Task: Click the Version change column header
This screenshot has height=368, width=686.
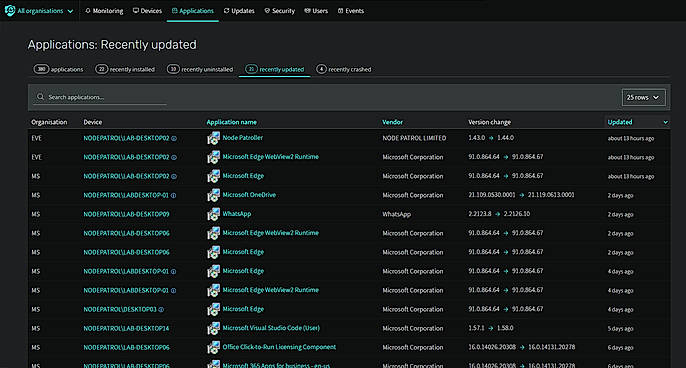Action: coord(490,122)
